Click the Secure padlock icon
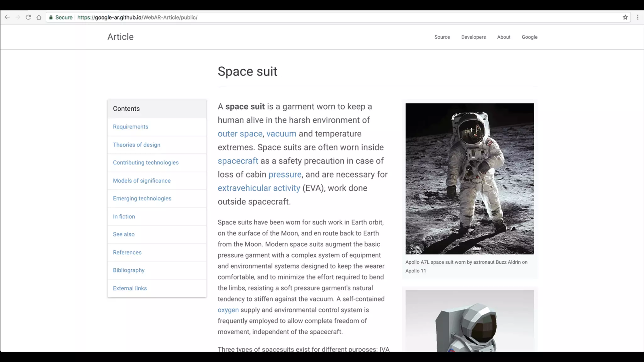The image size is (644, 362). (51, 17)
